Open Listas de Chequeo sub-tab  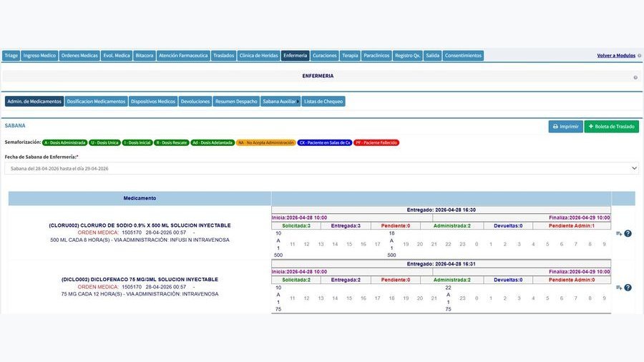point(323,102)
